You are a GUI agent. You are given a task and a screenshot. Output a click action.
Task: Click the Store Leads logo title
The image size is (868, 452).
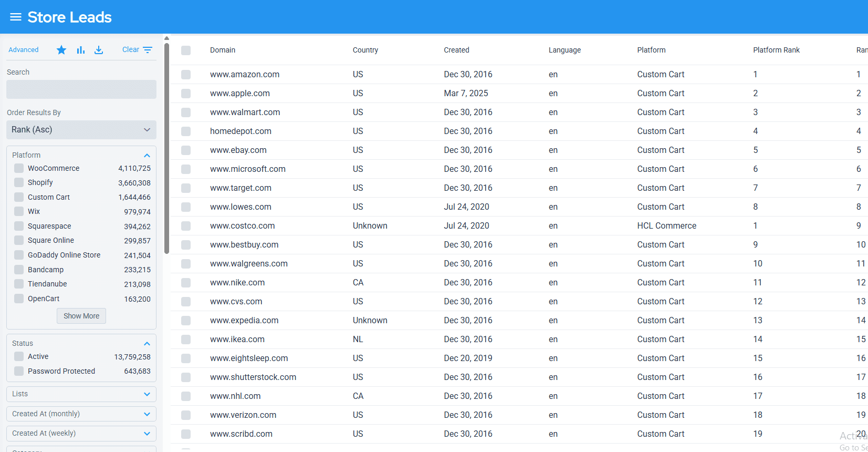(69, 17)
